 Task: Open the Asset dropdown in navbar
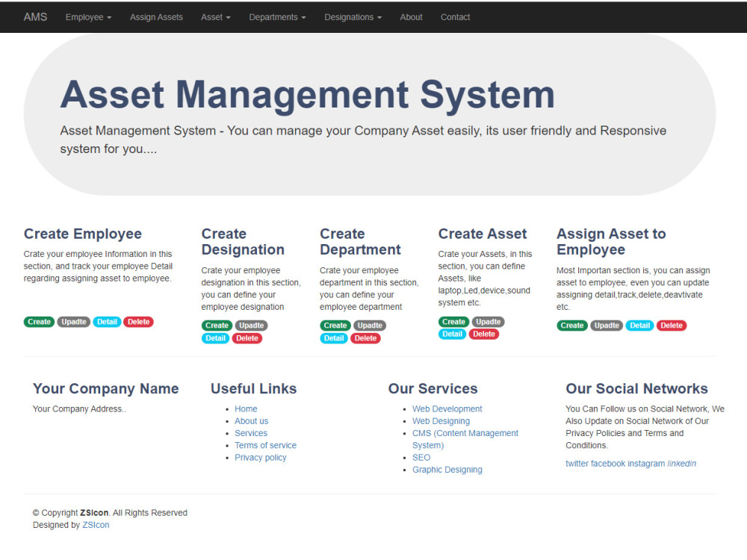[215, 17]
